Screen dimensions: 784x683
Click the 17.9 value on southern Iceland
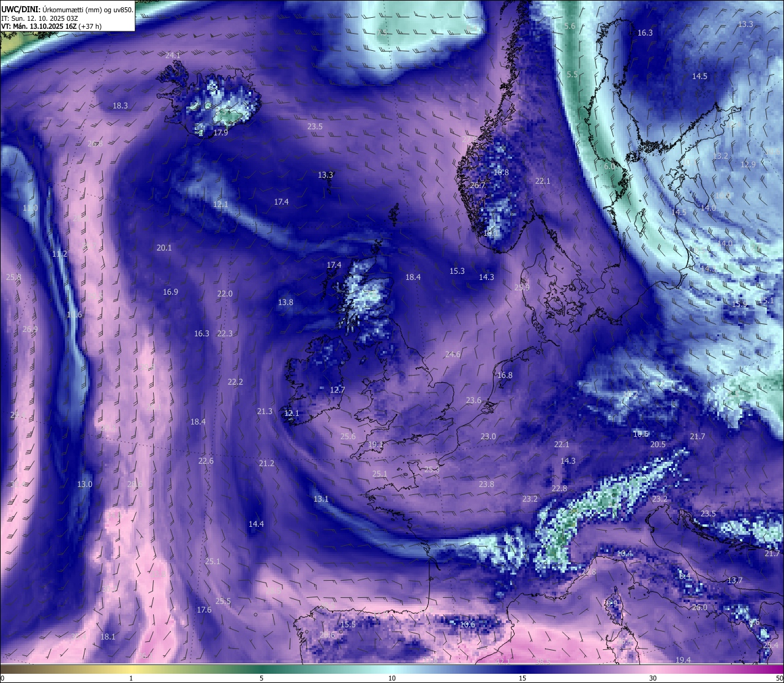pyautogui.click(x=221, y=133)
